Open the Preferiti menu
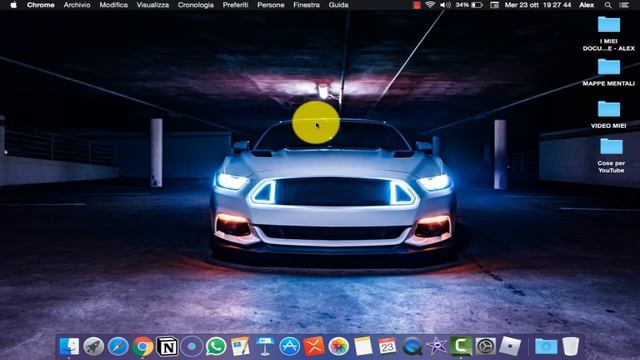 [x=236, y=5]
